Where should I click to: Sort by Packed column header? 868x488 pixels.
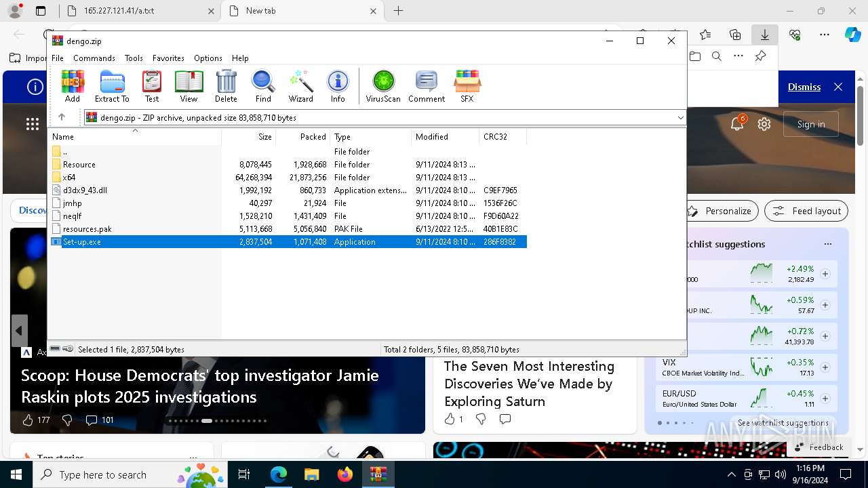pyautogui.click(x=303, y=137)
